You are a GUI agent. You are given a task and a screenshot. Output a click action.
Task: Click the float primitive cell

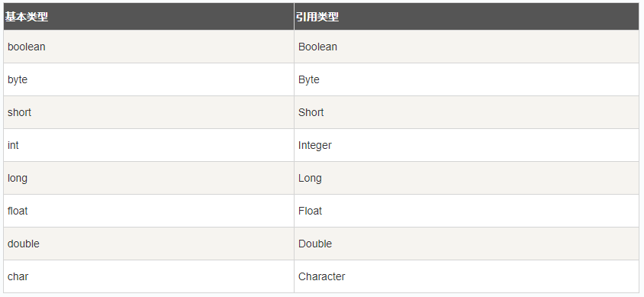click(149, 211)
